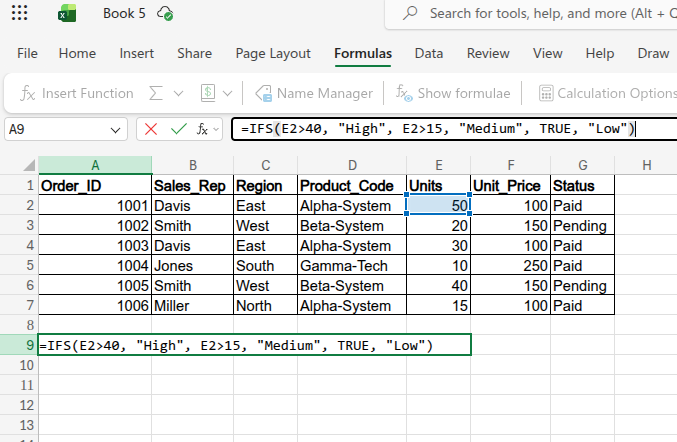Click the cell containing South
Viewport: 677px width, 442px height.
click(x=266, y=265)
